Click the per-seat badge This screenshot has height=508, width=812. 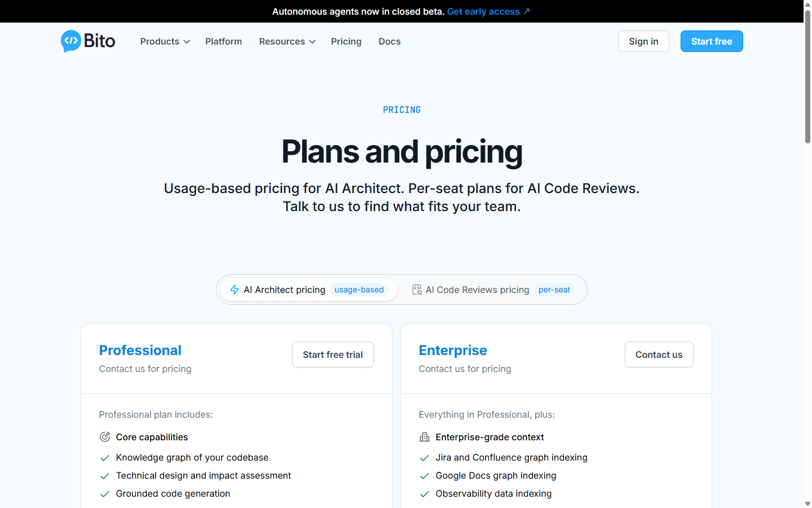(x=554, y=290)
